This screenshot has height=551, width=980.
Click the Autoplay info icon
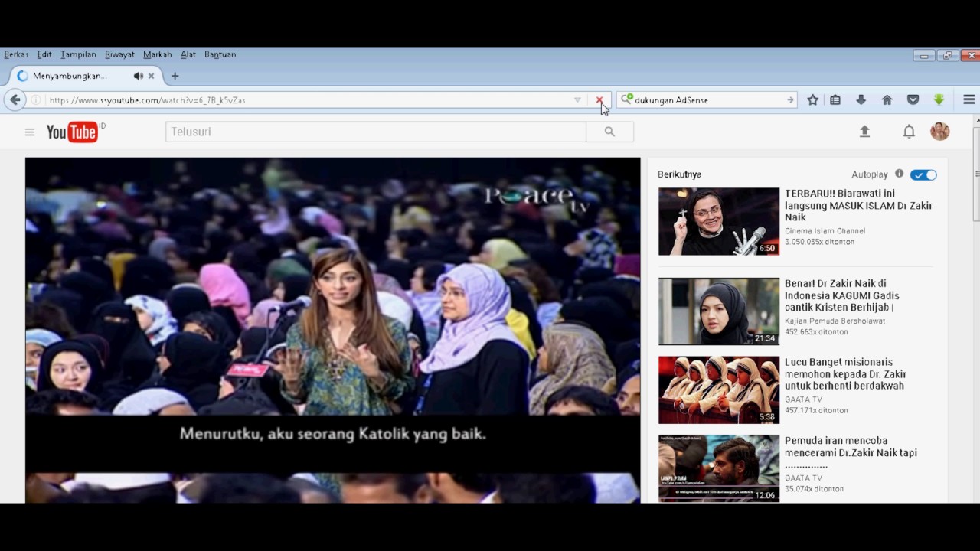[900, 174]
